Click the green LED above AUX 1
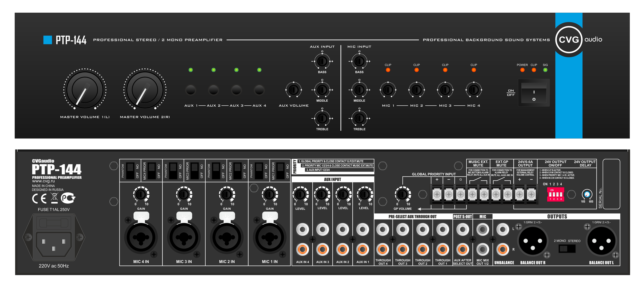644x286 pixels. pos(190,70)
